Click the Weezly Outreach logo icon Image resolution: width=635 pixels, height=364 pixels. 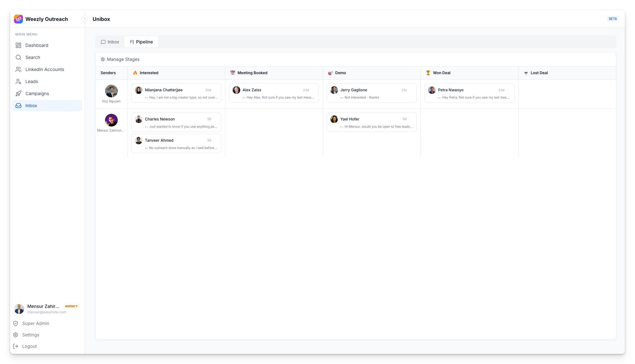18,19
